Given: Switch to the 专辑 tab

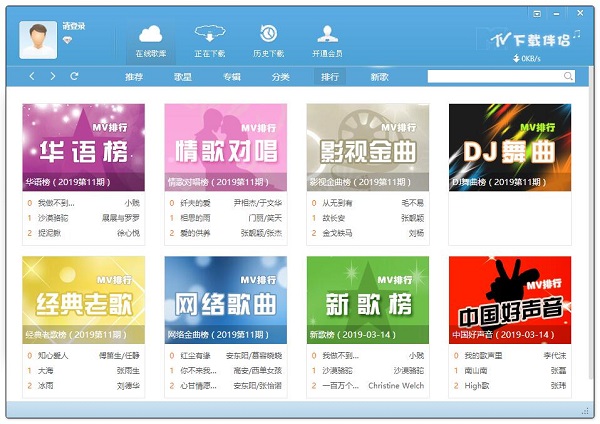Looking at the screenshot, I should (x=232, y=77).
